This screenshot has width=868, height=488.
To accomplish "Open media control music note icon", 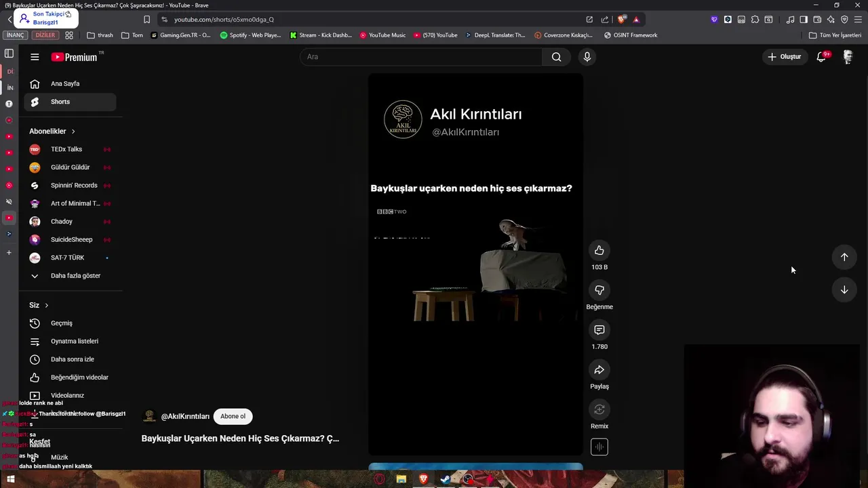I will point(790,20).
